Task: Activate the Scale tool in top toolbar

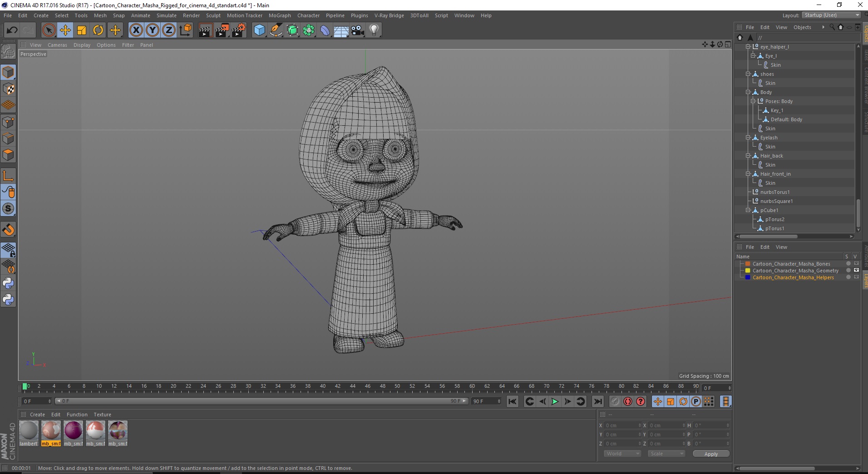Action: 82,30
